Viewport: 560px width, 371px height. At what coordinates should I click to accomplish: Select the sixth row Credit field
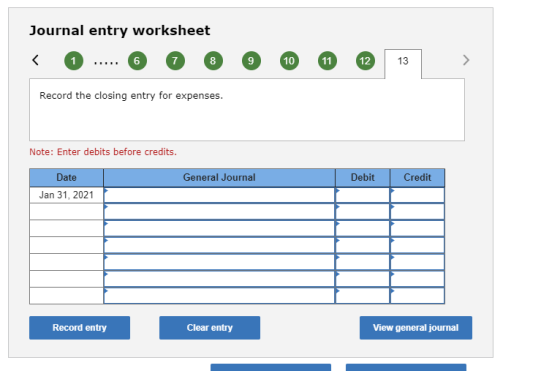click(x=418, y=279)
